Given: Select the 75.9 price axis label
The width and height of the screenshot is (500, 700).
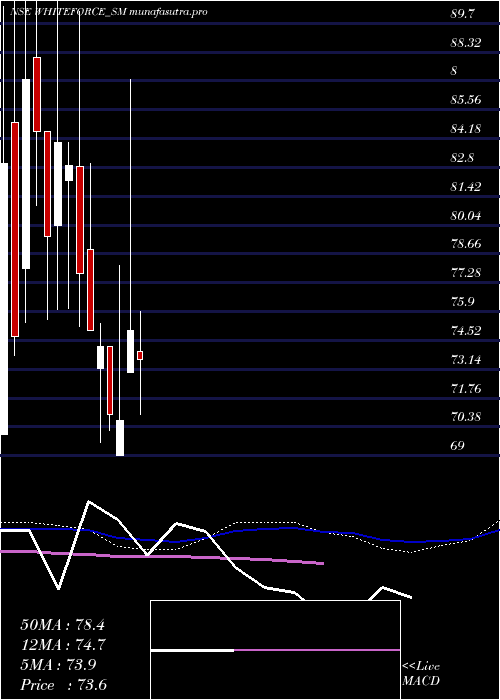Looking at the screenshot, I should 462,302.
